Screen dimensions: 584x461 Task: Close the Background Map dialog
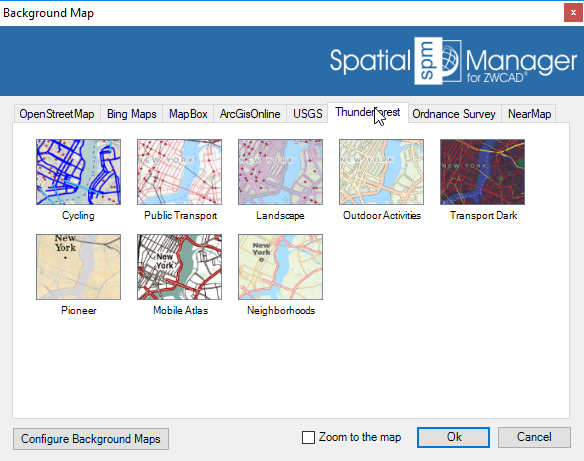pos(573,13)
